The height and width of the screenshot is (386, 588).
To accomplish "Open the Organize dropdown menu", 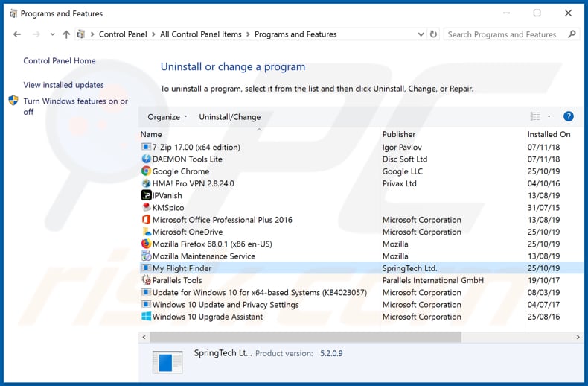I will 167,117.
